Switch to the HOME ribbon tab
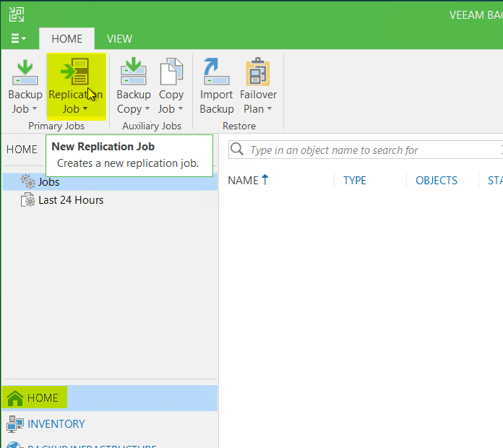 66,39
